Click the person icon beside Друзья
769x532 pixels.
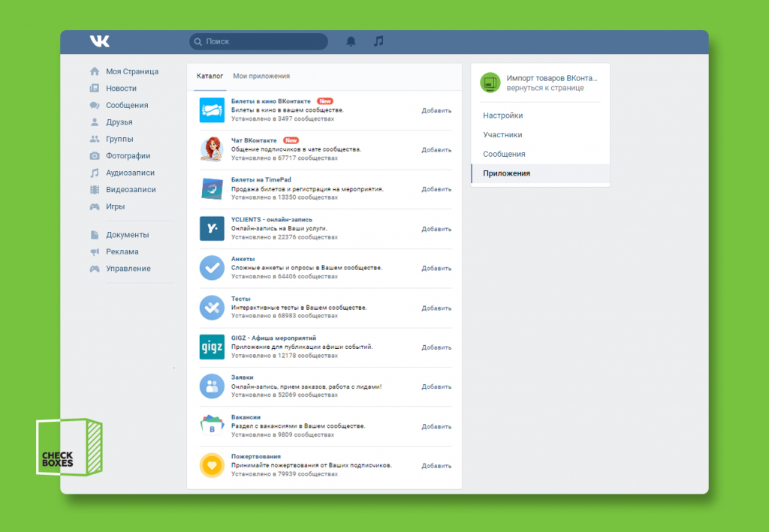(x=95, y=122)
